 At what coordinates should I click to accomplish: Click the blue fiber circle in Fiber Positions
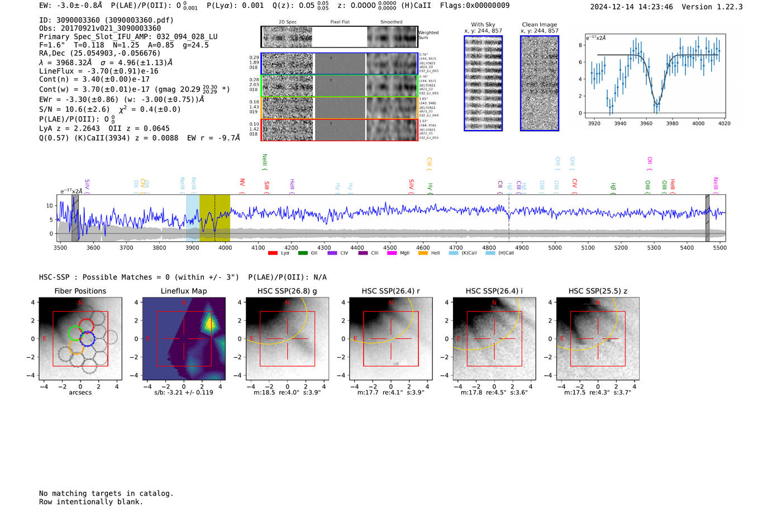click(x=87, y=339)
